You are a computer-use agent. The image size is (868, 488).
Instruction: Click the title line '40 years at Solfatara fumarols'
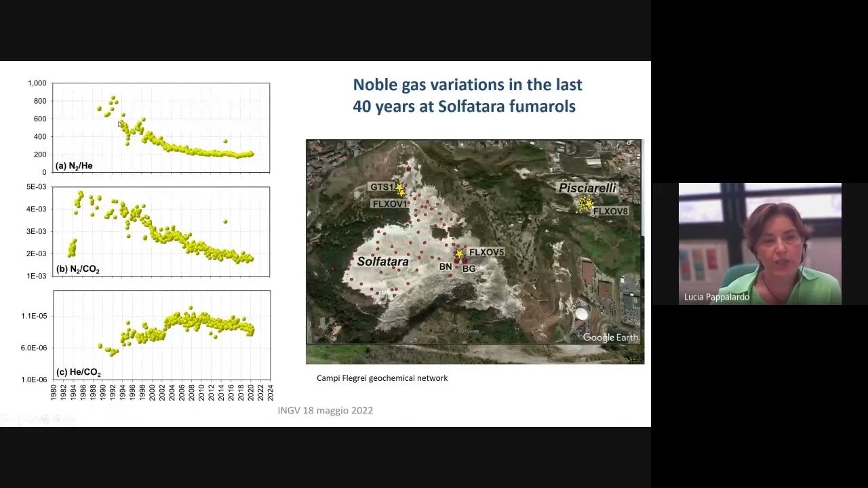tap(464, 106)
